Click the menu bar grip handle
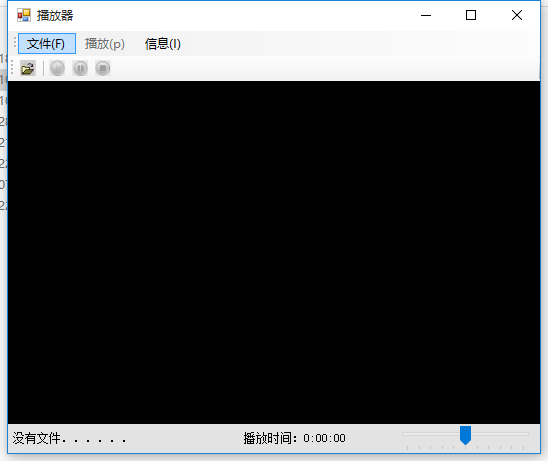Screen dimensions: 548x461 click(x=15, y=42)
